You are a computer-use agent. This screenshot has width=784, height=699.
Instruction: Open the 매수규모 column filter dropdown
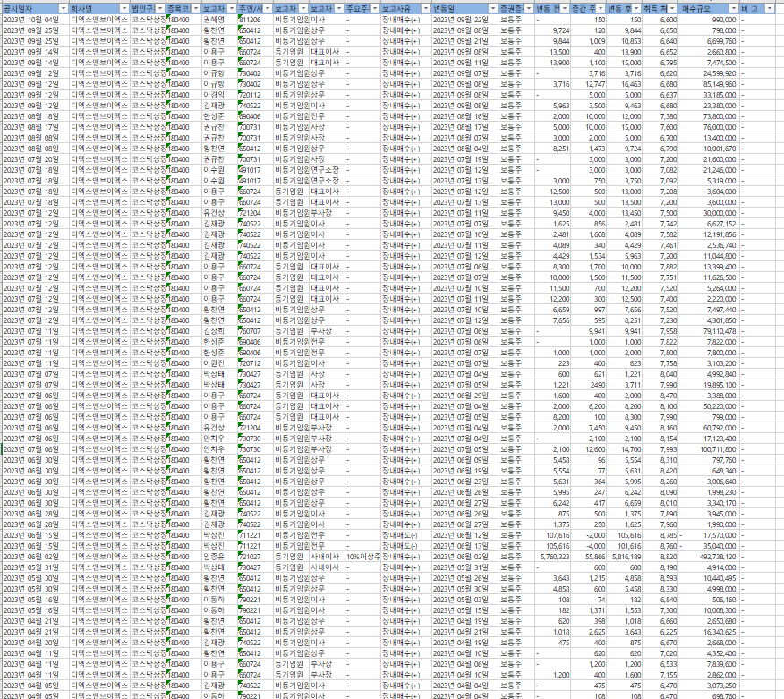(x=734, y=8)
